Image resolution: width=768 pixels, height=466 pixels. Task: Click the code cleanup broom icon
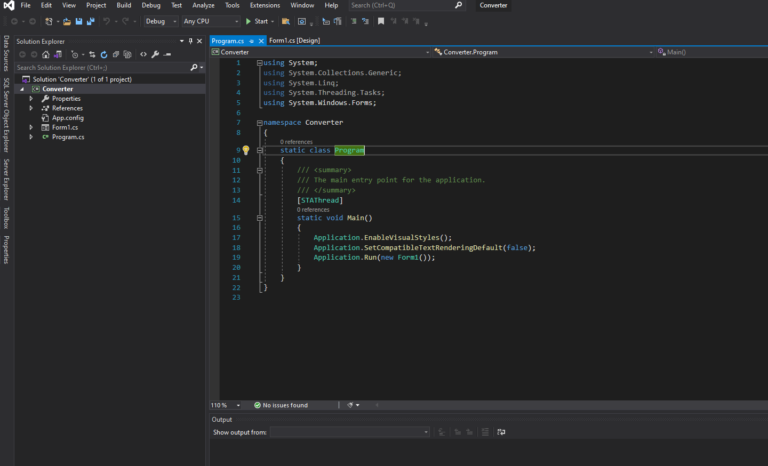[x=350, y=405]
